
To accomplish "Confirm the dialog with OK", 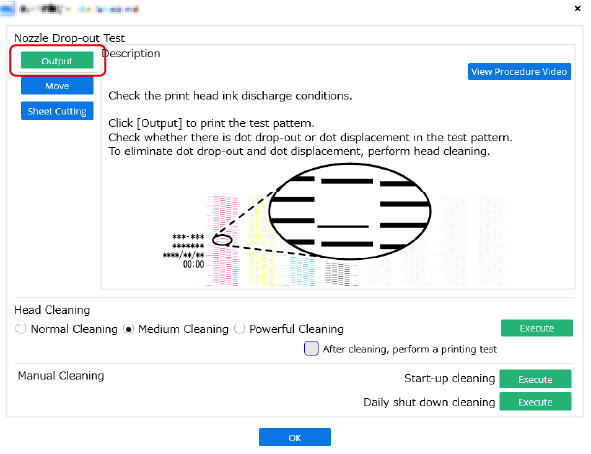I will [x=295, y=437].
